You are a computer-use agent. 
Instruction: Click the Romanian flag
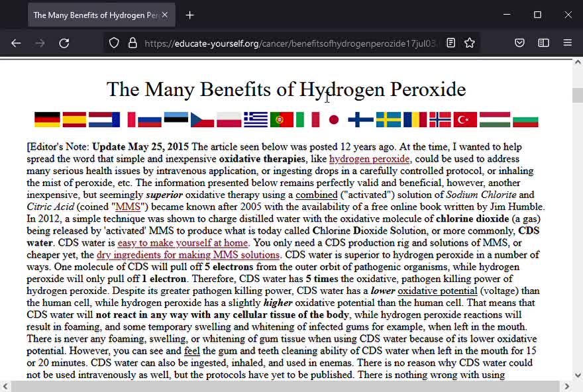tap(415, 120)
